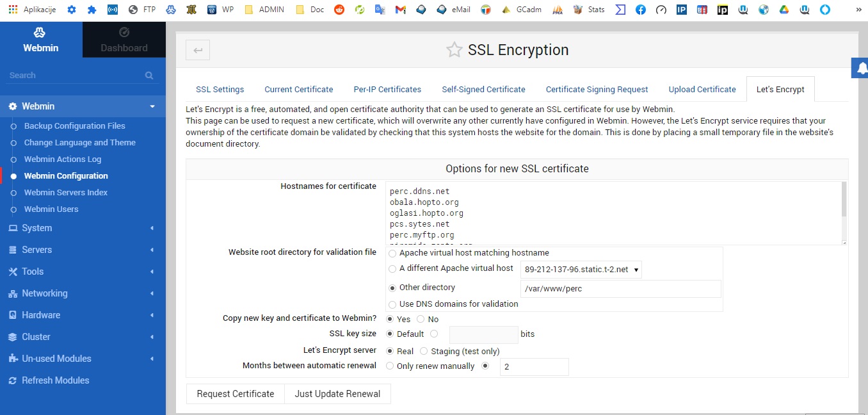Select Use DNS domains for validation

pos(392,305)
